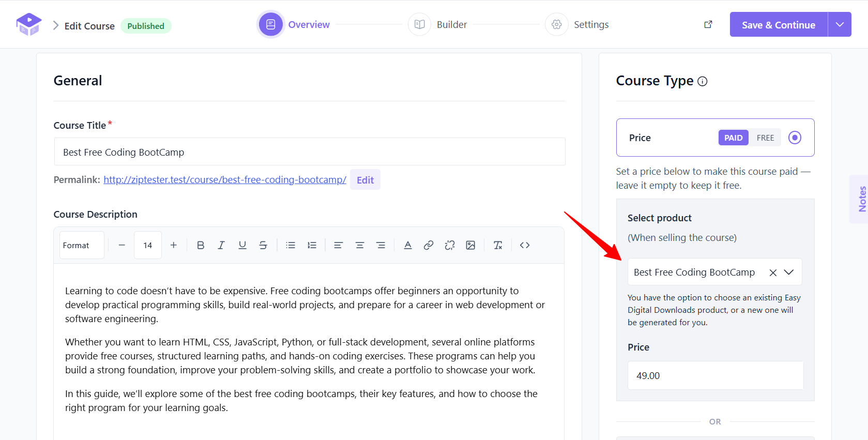The width and height of the screenshot is (868, 440).
Task: Open course preview in external tab icon
Action: pos(708,24)
